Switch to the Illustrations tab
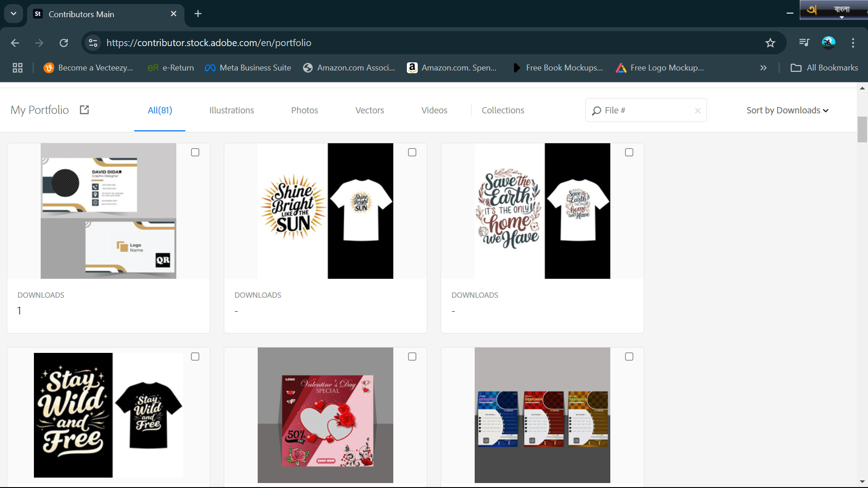 click(231, 110)
